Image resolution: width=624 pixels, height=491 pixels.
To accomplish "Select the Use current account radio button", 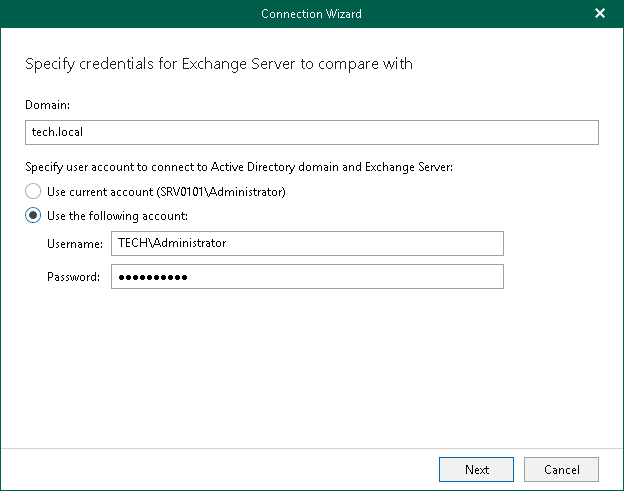I will [x=34, y=191].
